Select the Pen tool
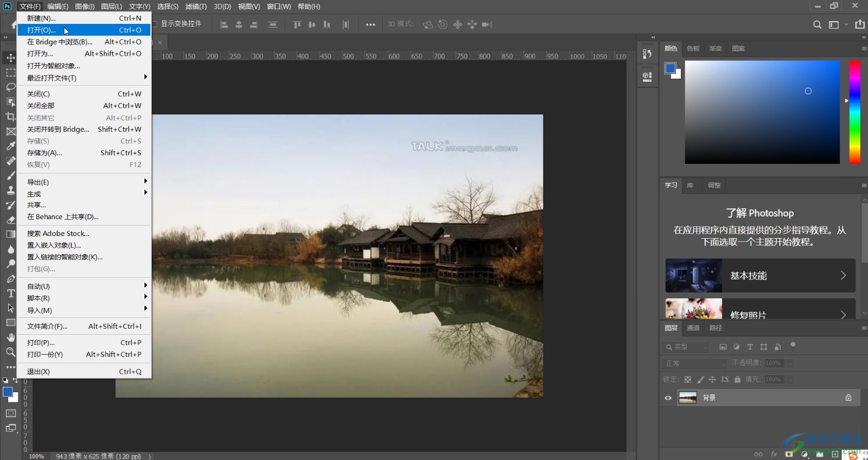This screenshot has height=460, width=868. (10, 279)
